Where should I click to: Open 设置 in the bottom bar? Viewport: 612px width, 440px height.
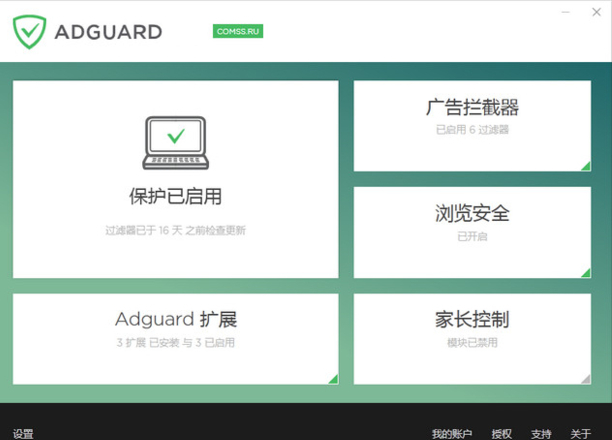coord(23,434)
